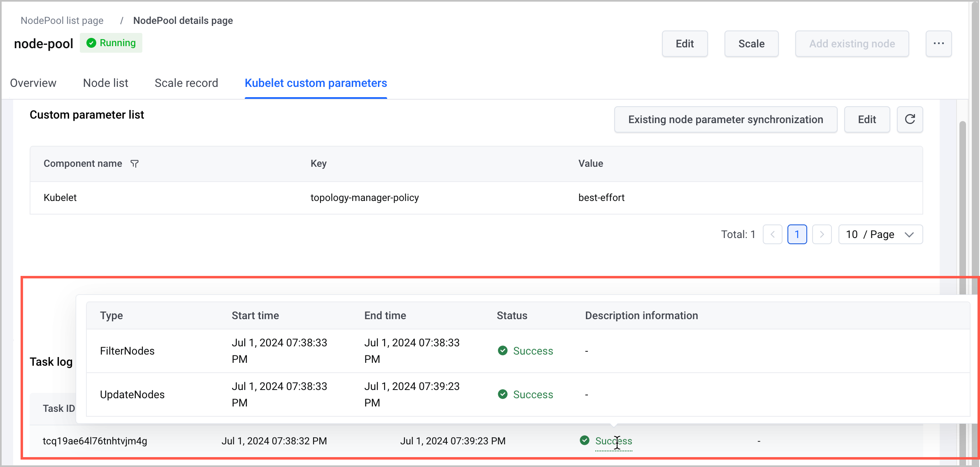Click the UpdateNodes type cell

point(132,395)
